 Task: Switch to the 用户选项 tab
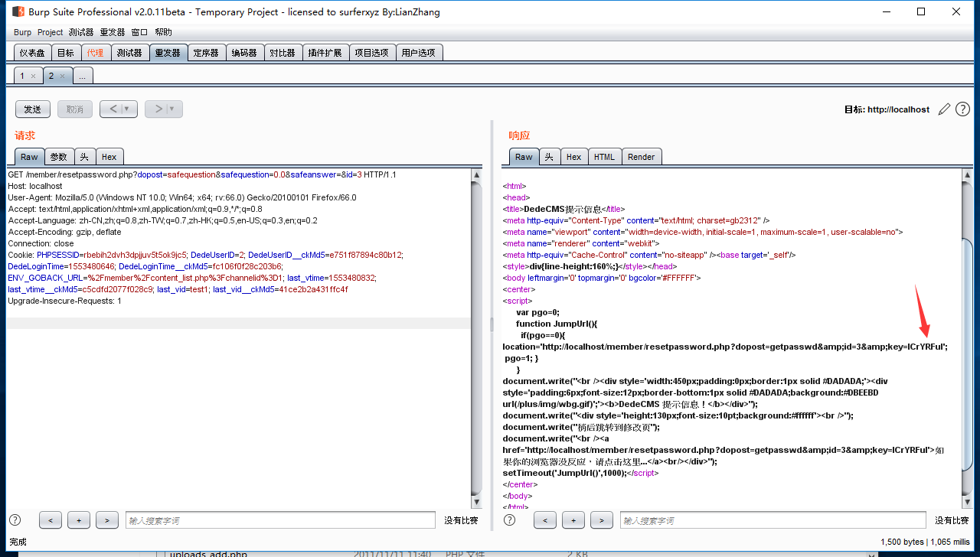pos(418,53)
